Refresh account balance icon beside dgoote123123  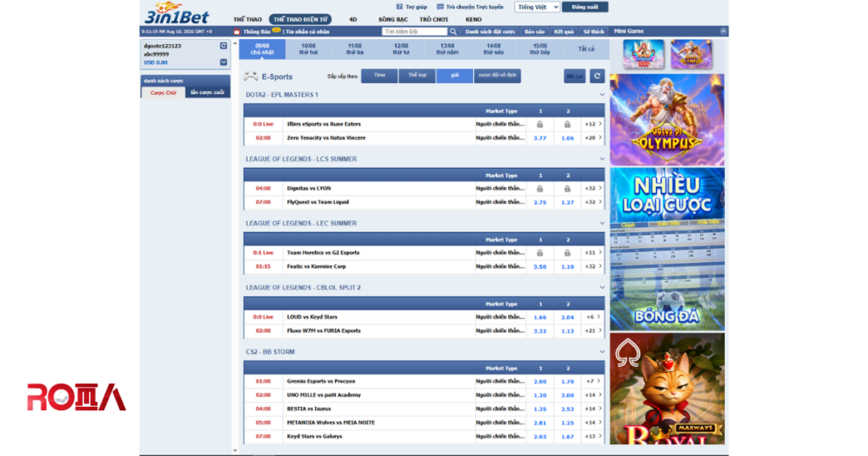tap(224, 46)
